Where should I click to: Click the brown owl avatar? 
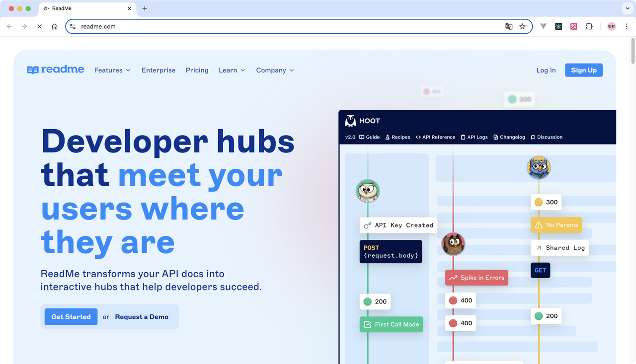coord(453,244)
